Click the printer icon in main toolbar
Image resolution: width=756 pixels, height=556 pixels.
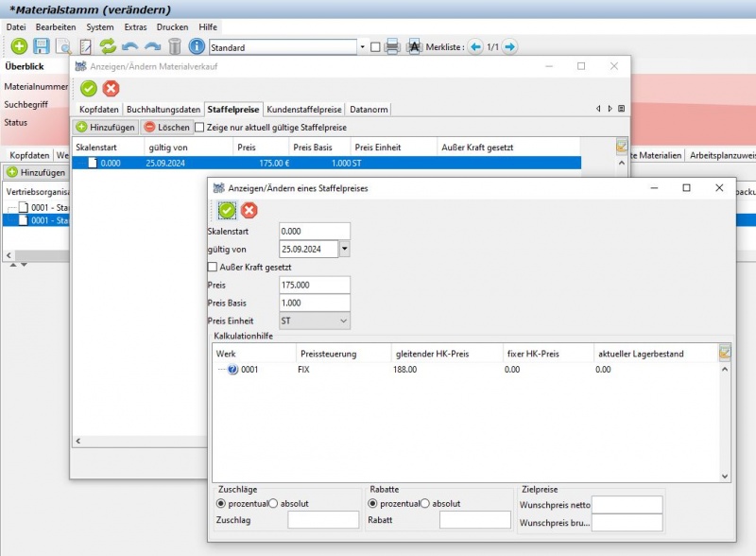tap(392, 46)
